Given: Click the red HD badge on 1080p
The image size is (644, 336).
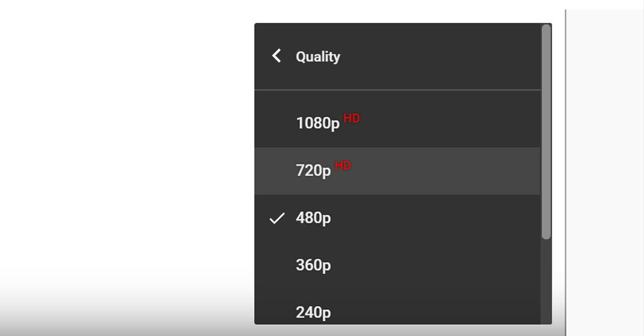Looking at the screenshot, I should (x=352, y=118).
